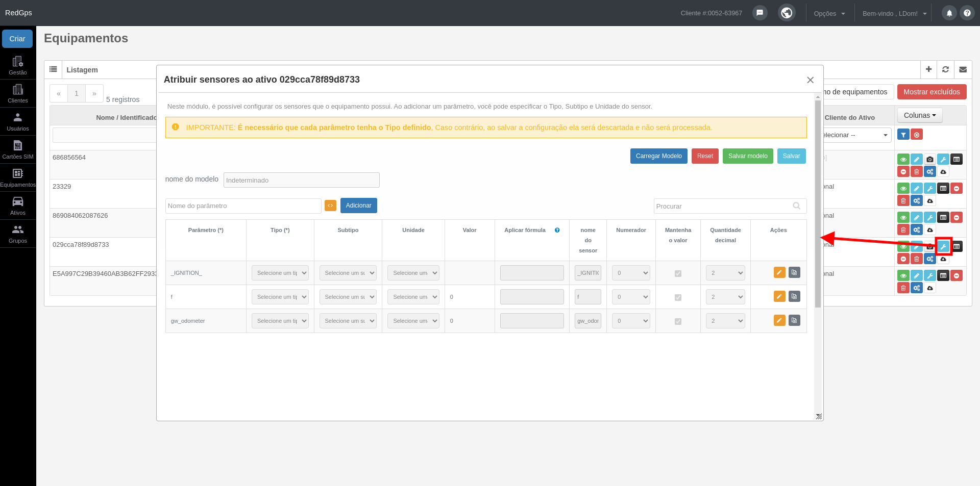This screenshot has height=486, width=980.
Task: Open Tipo dropdown for _IGNITION_ row
Action: [x=280, y=273]
